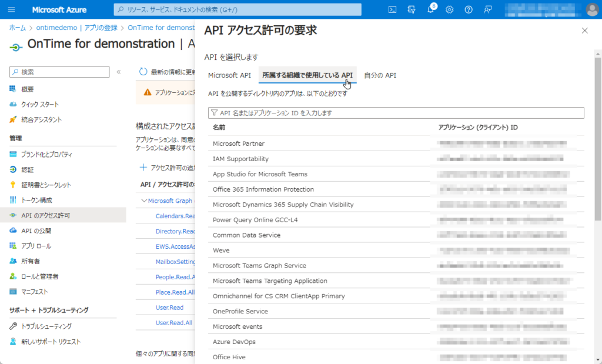The image size is (602, 364).
Task: Click the アプリケーション (クライアント) ID column header
Action: tap(478, 128)
